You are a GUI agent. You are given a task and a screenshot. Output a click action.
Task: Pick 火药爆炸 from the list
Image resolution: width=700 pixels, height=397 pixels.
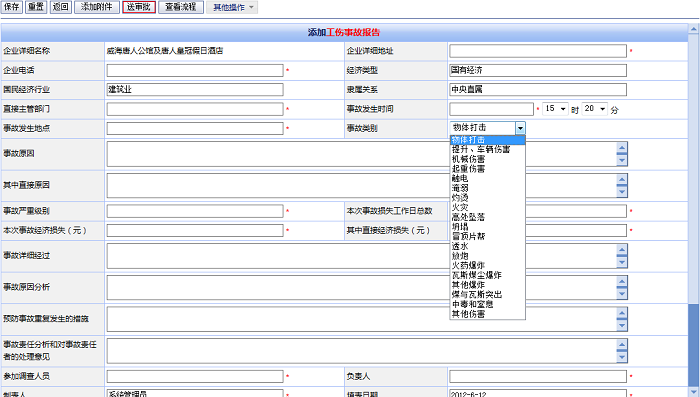tap(487, 265)
